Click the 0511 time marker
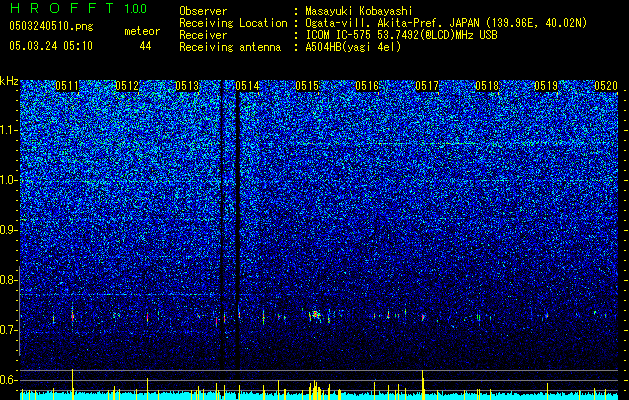Screen dimensions: 629x400 point(67,86)
